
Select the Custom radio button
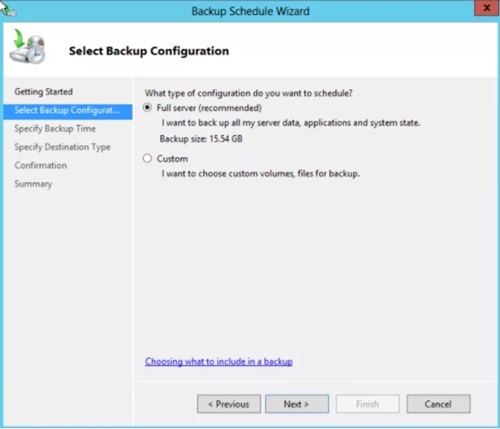tap(147, 158)
